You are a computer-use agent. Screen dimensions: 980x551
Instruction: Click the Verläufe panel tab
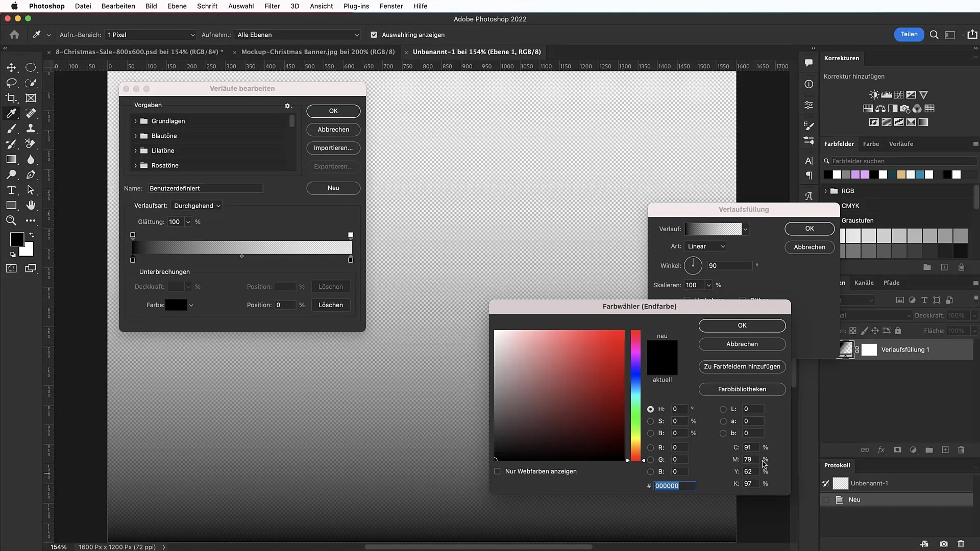[x=900, y=143]
